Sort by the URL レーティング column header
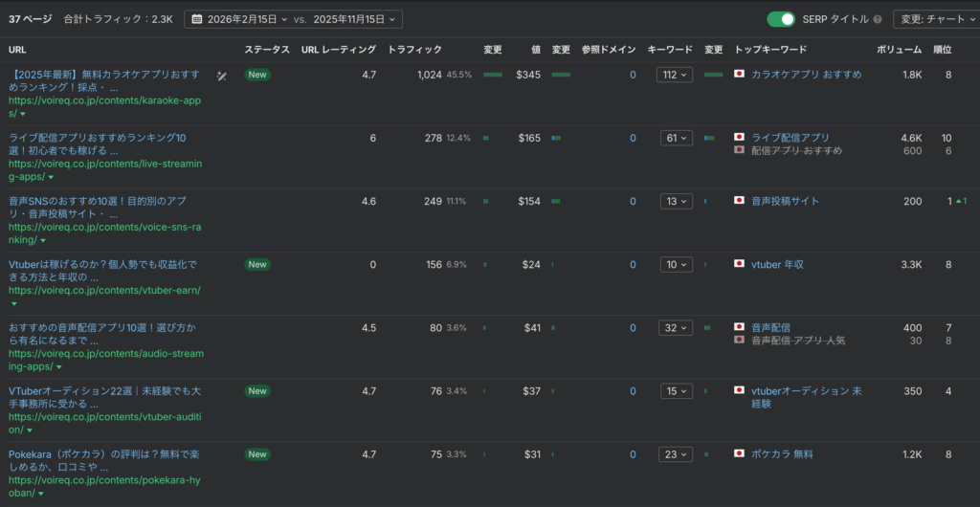Viewport: 980px width, 507px height. (x=338, y=49)
